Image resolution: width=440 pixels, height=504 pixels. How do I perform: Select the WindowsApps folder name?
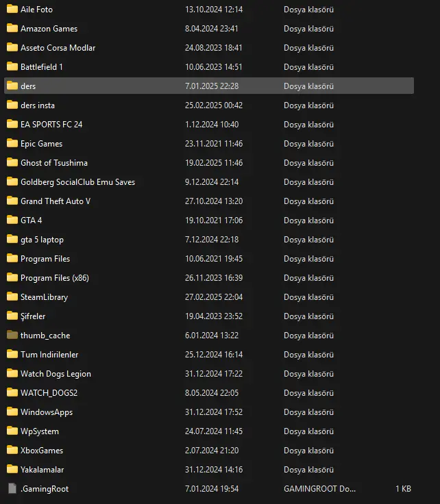47,412
